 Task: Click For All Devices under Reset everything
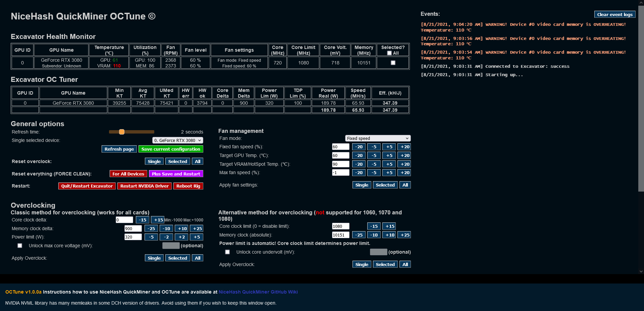(x=128, y=173)
